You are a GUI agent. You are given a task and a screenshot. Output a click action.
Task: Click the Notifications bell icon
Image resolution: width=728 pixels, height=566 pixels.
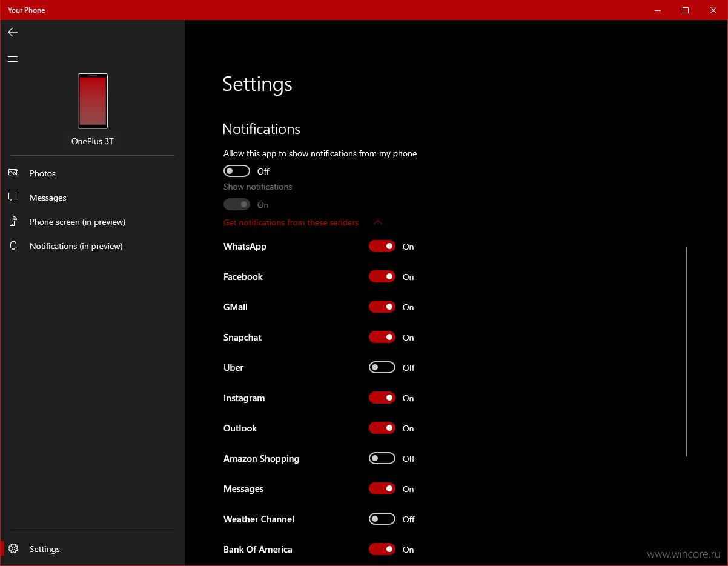[13, 246]
